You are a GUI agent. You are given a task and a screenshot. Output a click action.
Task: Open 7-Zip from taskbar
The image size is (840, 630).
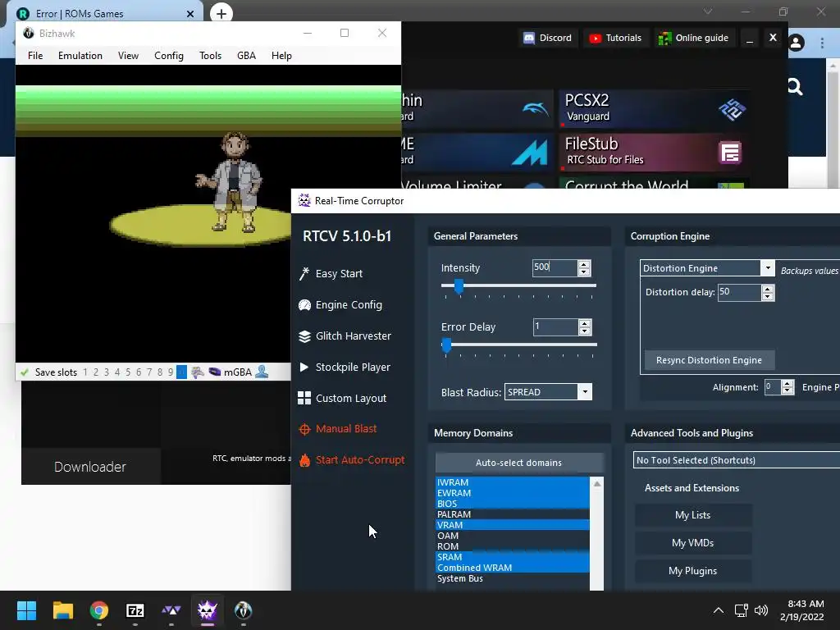tap(135, 610)
